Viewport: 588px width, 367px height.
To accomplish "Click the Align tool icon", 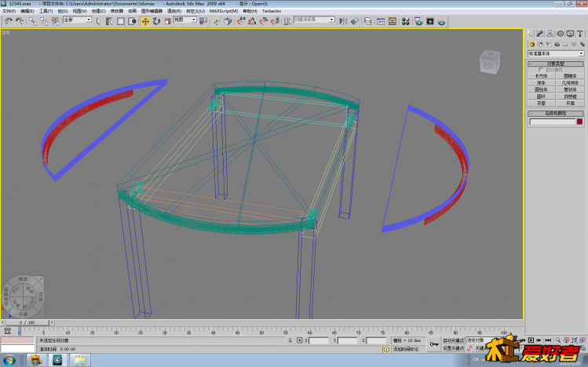I will (354, 21).
